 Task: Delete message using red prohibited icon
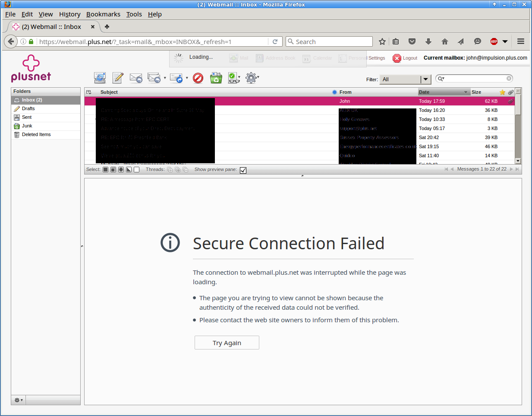point(198,78)
